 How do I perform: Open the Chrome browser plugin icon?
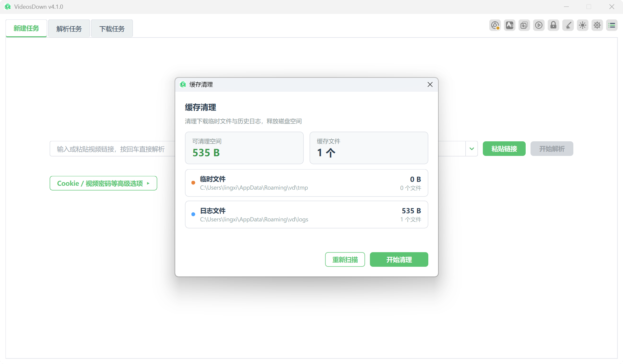coord(495,25)
